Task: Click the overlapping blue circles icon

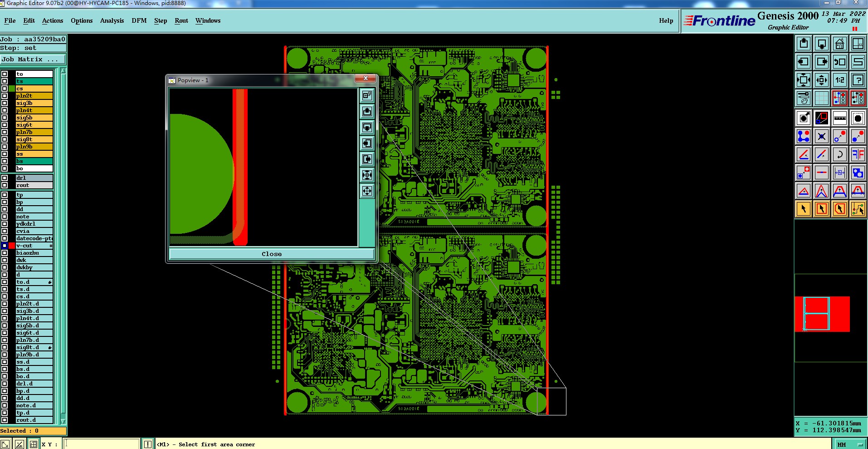Action: pyautogui.click(x=858, y=173)
